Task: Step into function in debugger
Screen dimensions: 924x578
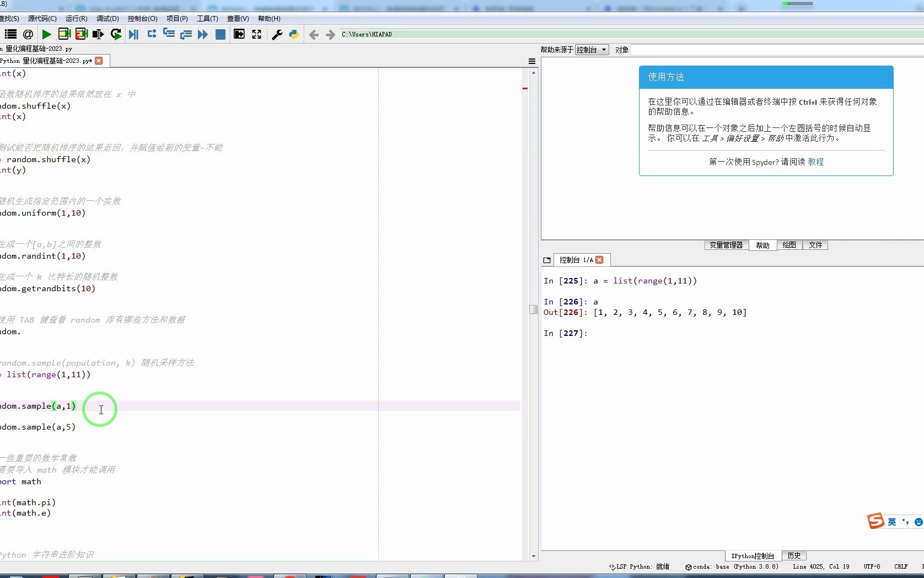Action: pyautogui.click(x=169, y=34)
